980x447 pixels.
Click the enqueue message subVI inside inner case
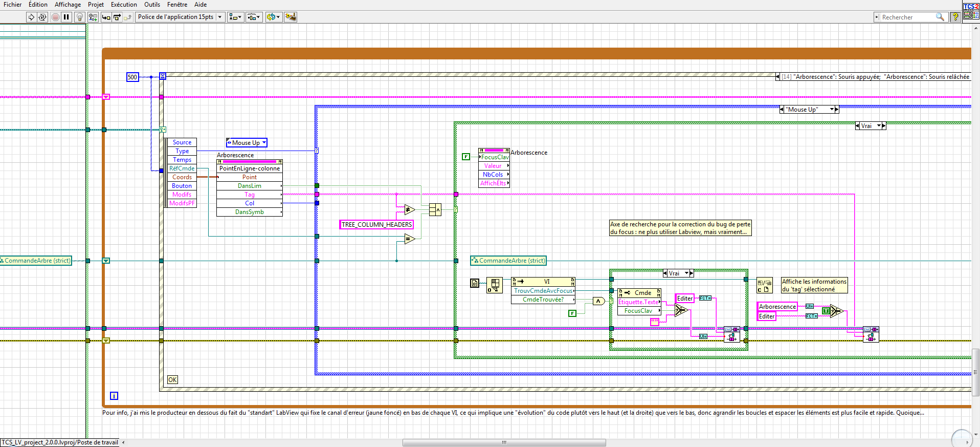[732, 334]
